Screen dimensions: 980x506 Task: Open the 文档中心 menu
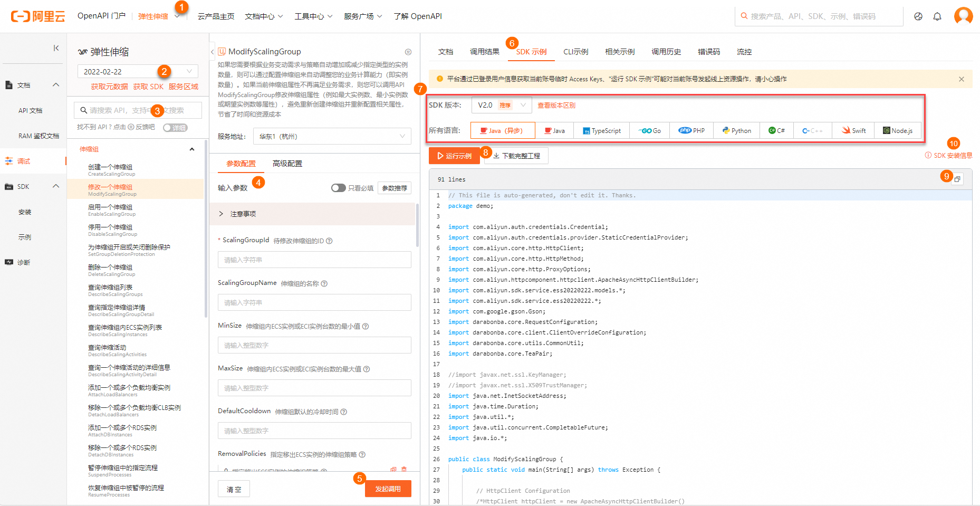tap(264, 16)
